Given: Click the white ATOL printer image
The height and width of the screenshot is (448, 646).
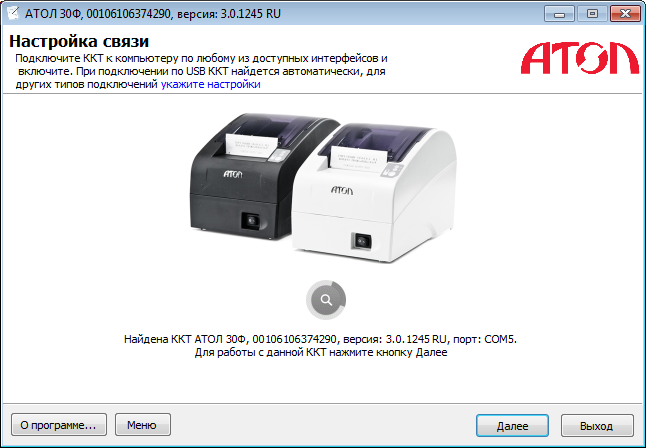Looking at the screenshot, I should 375,194.
